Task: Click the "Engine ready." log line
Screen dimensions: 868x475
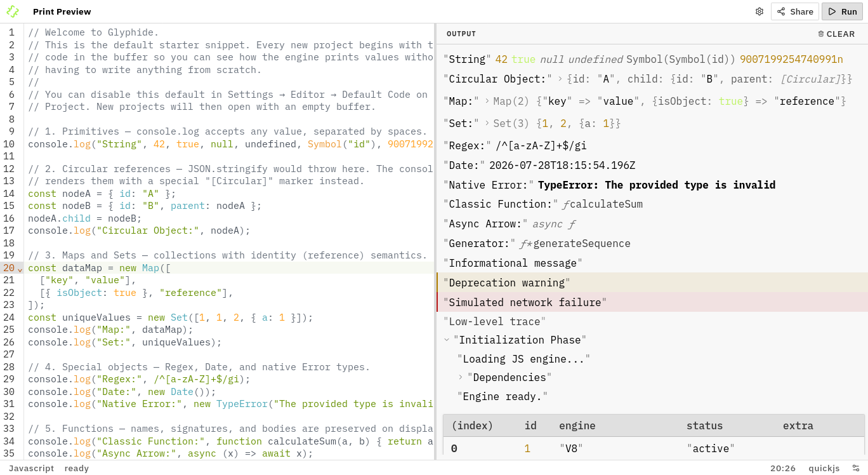Action: pyautogui.click(x=503, y=397)
